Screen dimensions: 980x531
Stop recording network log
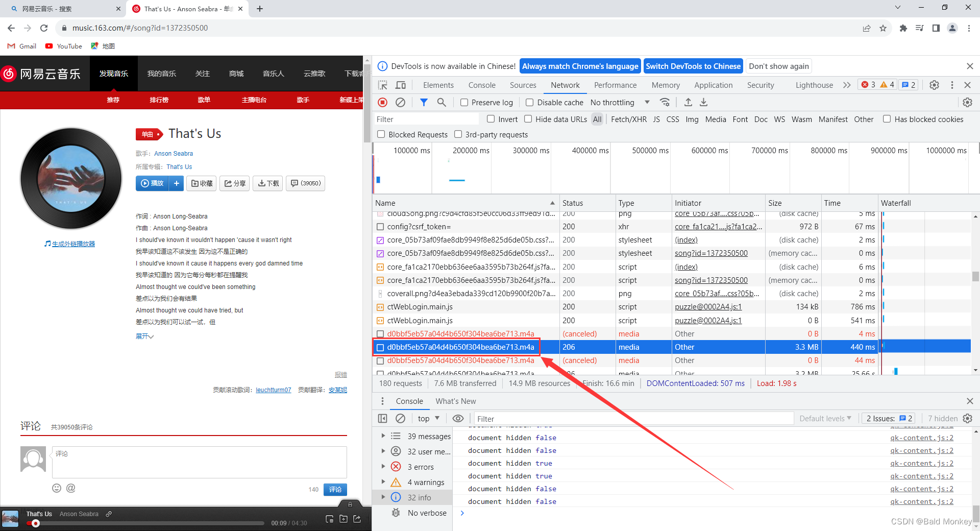(x=383, y=103)
